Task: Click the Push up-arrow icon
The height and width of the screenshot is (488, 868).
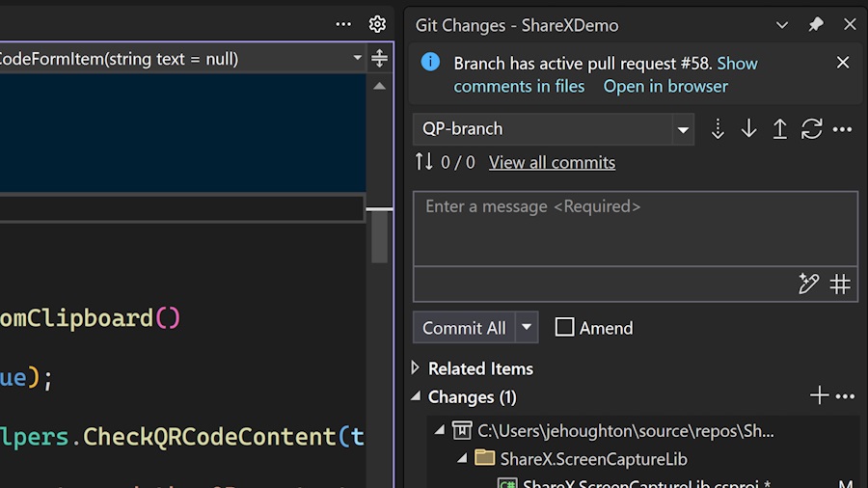Action: click(779, 129)
